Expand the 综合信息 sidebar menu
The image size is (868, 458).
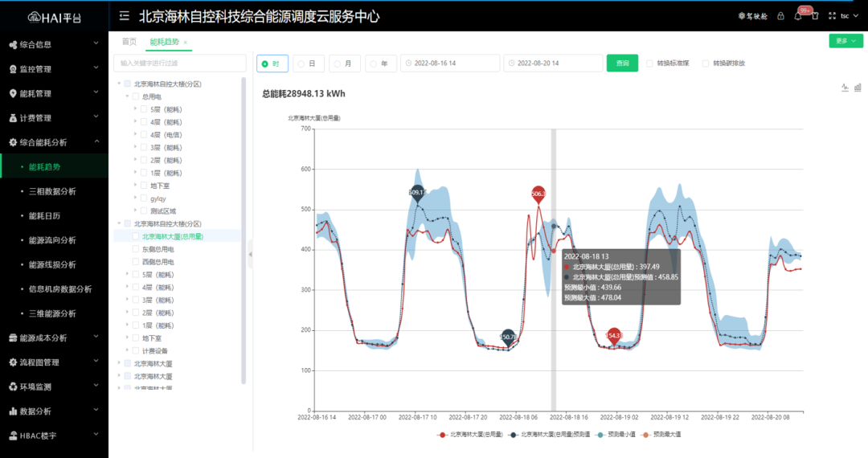(x=96, y=43)
